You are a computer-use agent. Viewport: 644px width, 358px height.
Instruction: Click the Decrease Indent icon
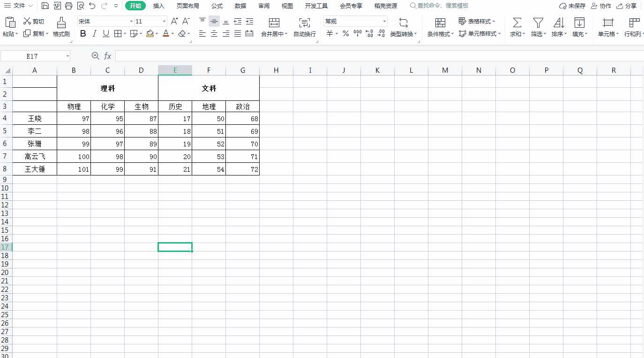tap(238, 21)
